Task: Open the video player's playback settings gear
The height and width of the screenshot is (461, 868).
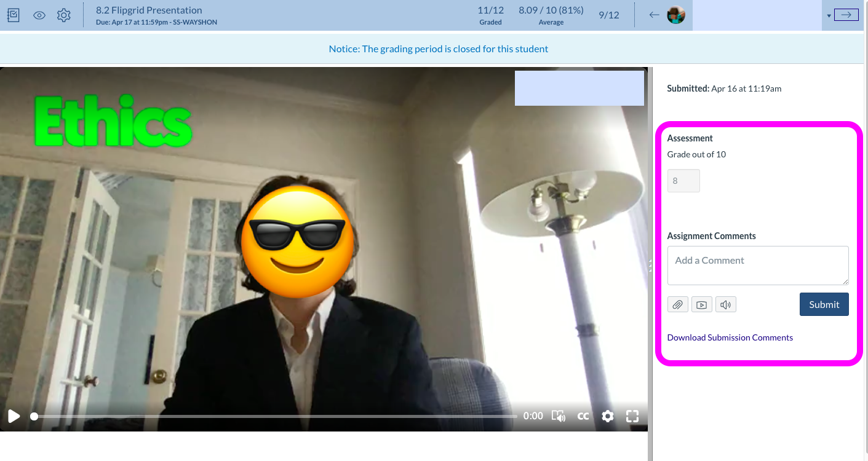Action: point(608,416)
